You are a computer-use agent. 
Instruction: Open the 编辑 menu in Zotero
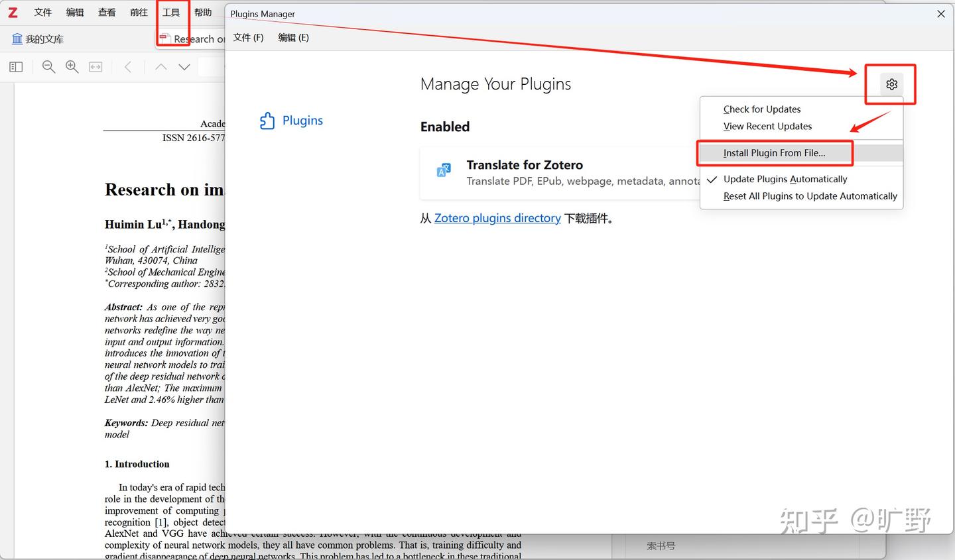click(75, 12)
